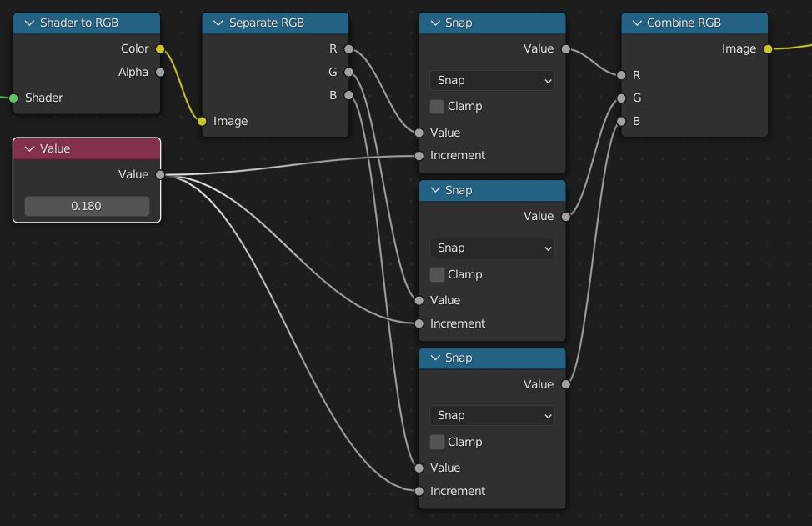Open Snap operation dropdown in middle Snap node
The height and width of the screenshot is (526, 812).
pos(492,248)
